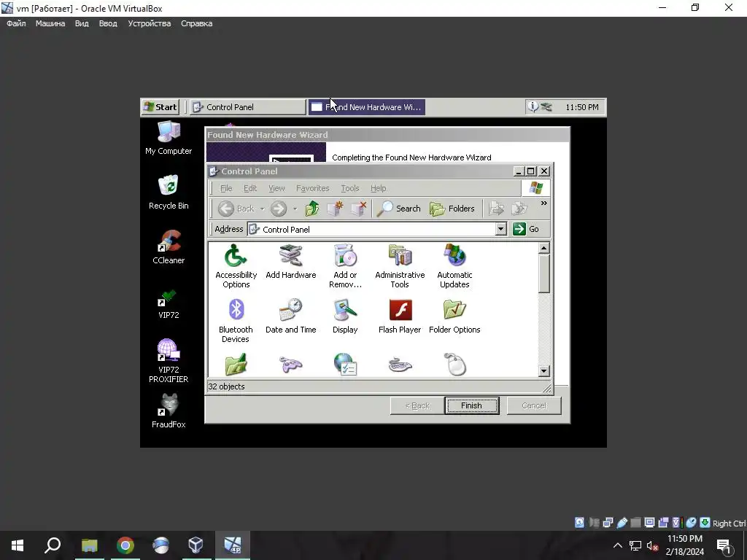
Task: Open Automatic Updates icon
Action: coord(454,266)
